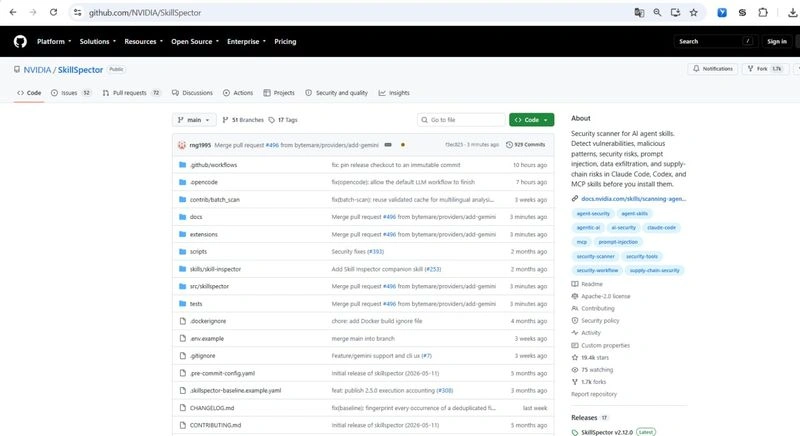The height and width of the screenshot is (436, 800).
Task: Open the tests folder
Action: point(196,303)
